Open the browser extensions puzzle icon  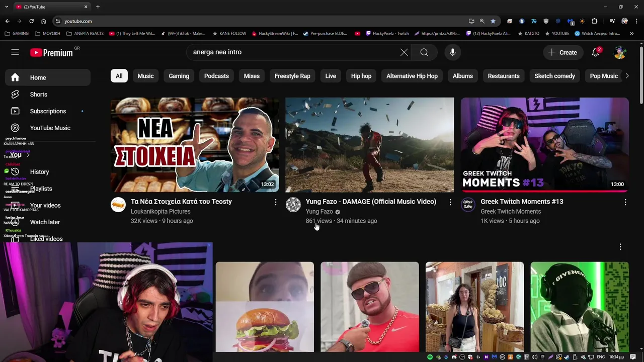coord(595,21)
